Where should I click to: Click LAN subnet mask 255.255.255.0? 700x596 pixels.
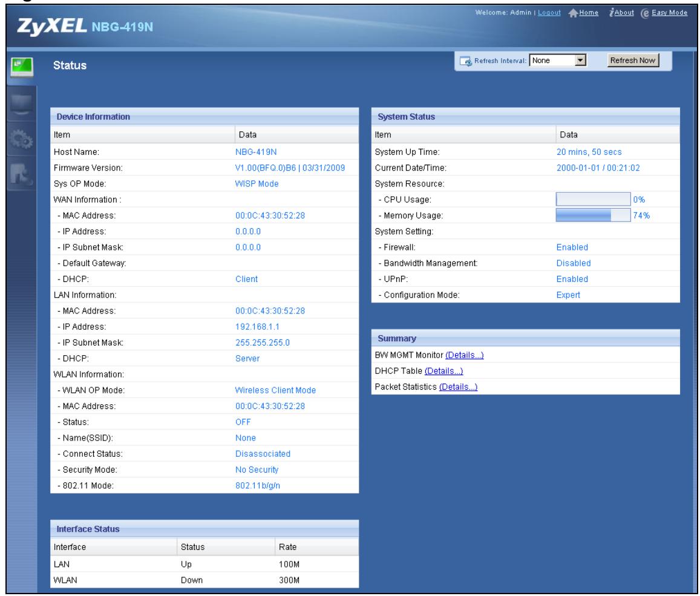[x=263, y=342]
